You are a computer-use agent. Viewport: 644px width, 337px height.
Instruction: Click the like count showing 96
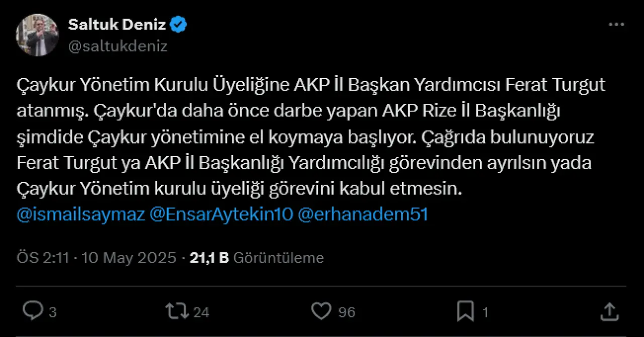click(x=347, y=313)
